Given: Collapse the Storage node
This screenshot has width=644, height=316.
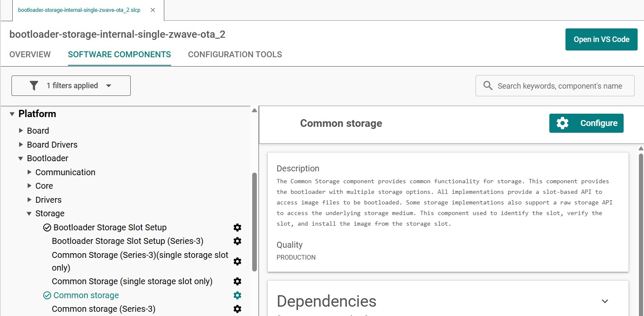Looking at the screenshot, I should pos(29,213).
